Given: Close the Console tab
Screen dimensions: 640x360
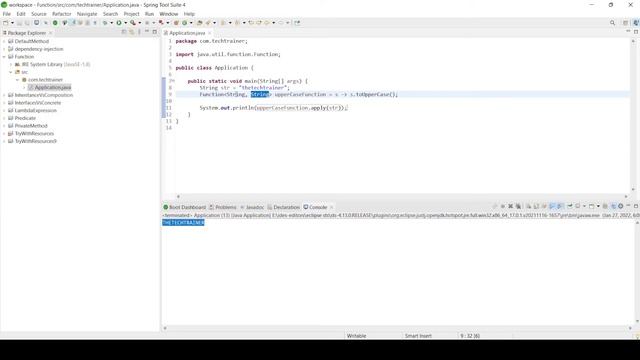Looking at the screenshot, I should (331, 207).
